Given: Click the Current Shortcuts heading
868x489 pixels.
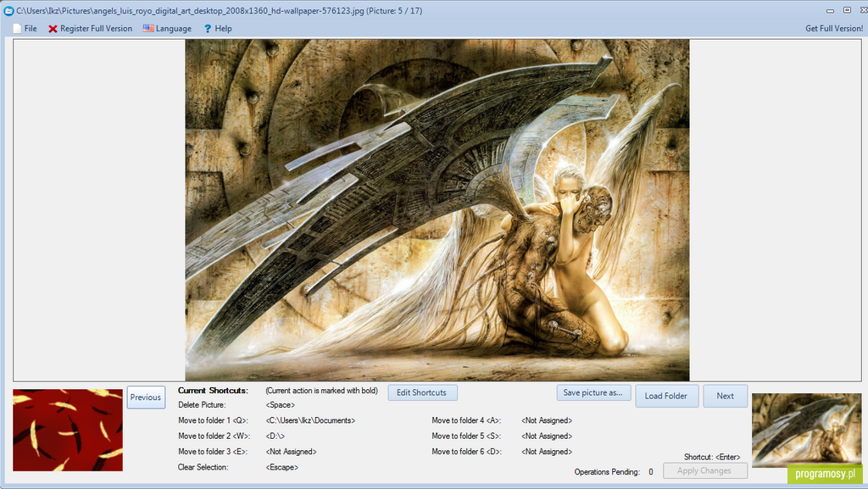Looking at the screenshot, I should tap(213, 391).
